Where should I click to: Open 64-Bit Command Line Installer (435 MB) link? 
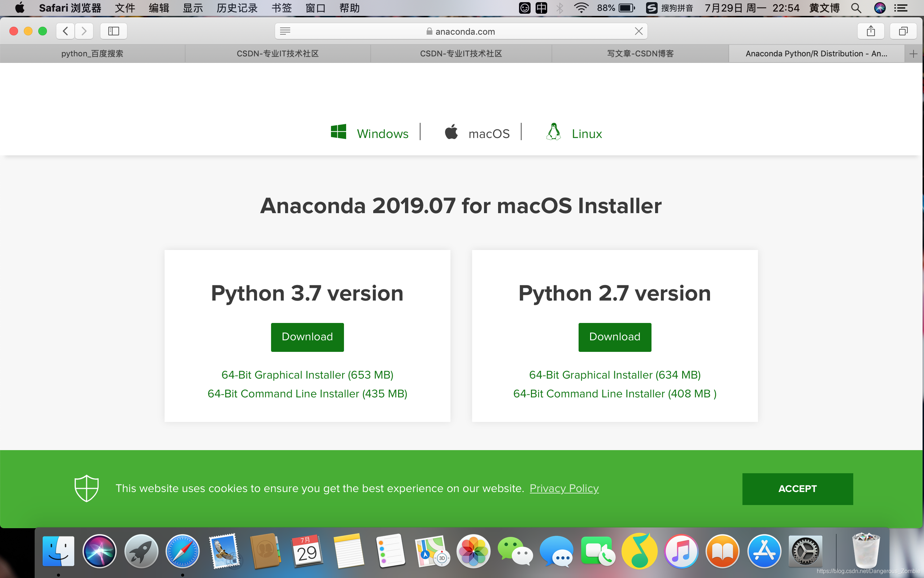(308, 394)
